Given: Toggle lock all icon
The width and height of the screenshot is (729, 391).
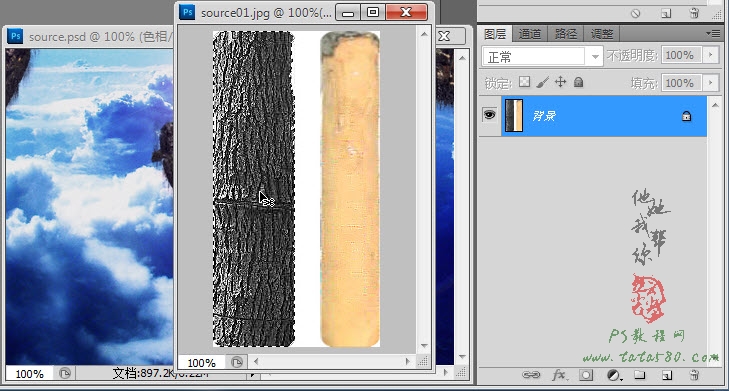Looking at the screenshot, I should 578,82.
